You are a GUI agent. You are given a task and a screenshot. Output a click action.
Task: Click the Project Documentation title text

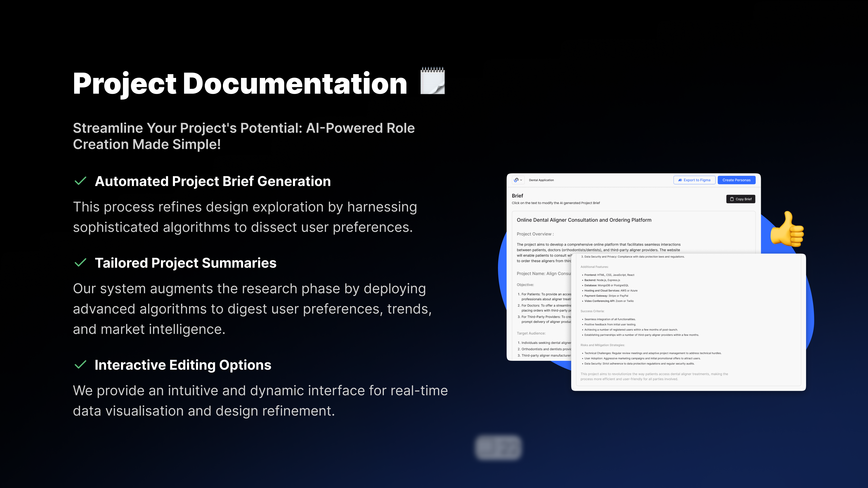(240, 83)
